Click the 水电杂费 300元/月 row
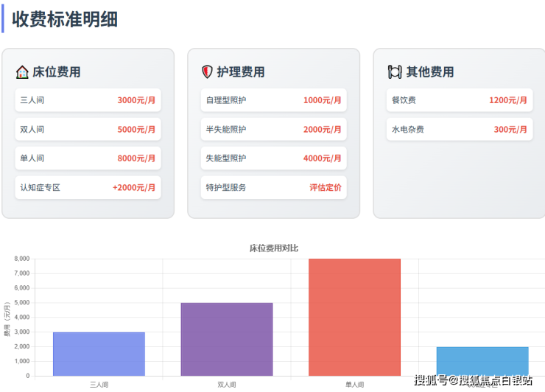Viewport: 545px width, 392px height. pyautogui.click(x=459, y=130)
